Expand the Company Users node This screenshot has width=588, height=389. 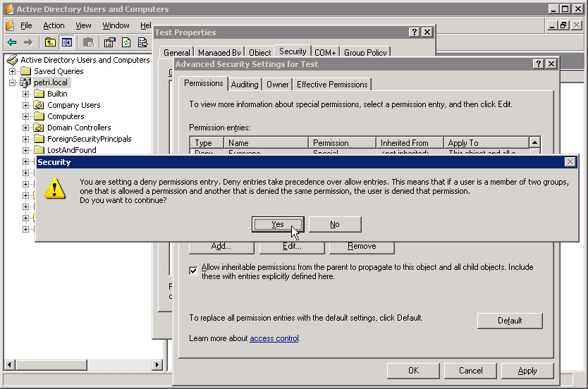coord(25,105)
